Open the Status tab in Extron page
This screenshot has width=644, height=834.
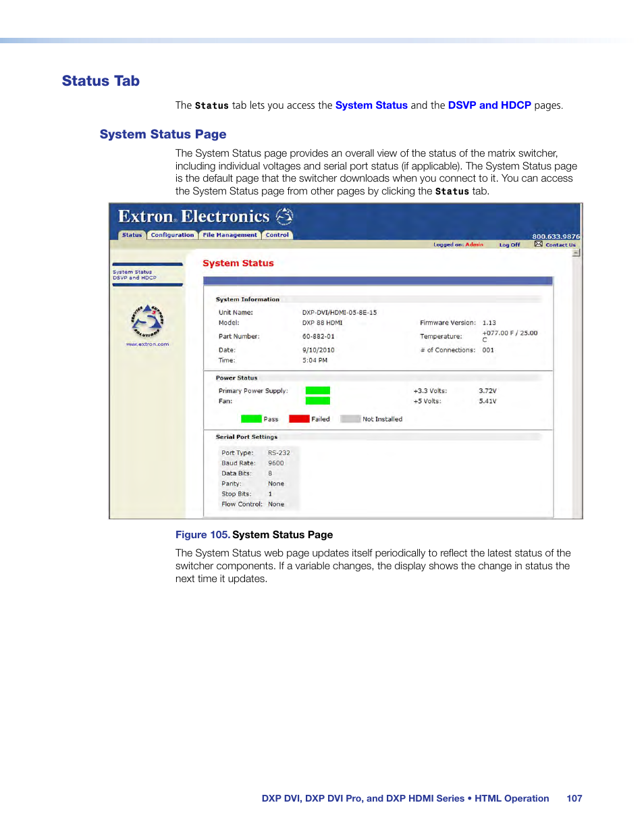[132, 235]
